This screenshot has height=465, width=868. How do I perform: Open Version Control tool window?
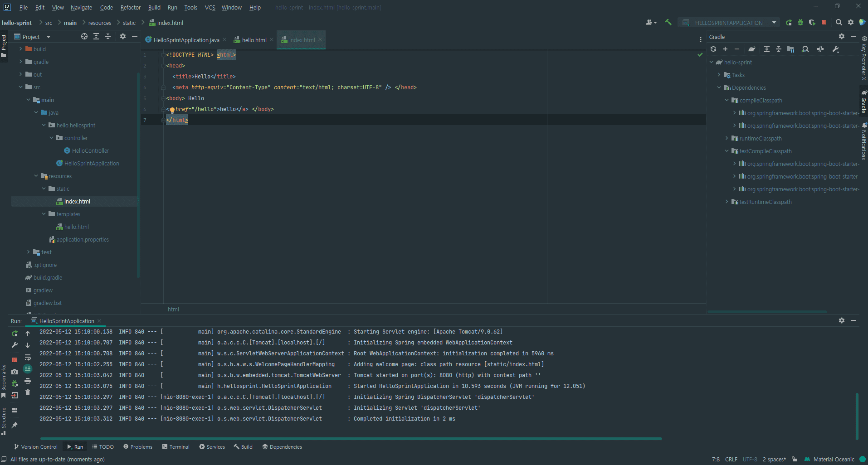[36, 447]
